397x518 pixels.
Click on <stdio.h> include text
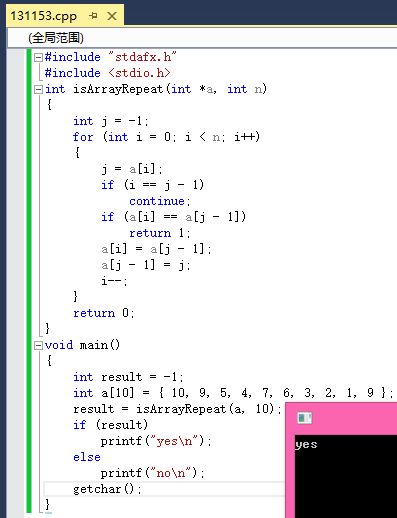point(139,73)
